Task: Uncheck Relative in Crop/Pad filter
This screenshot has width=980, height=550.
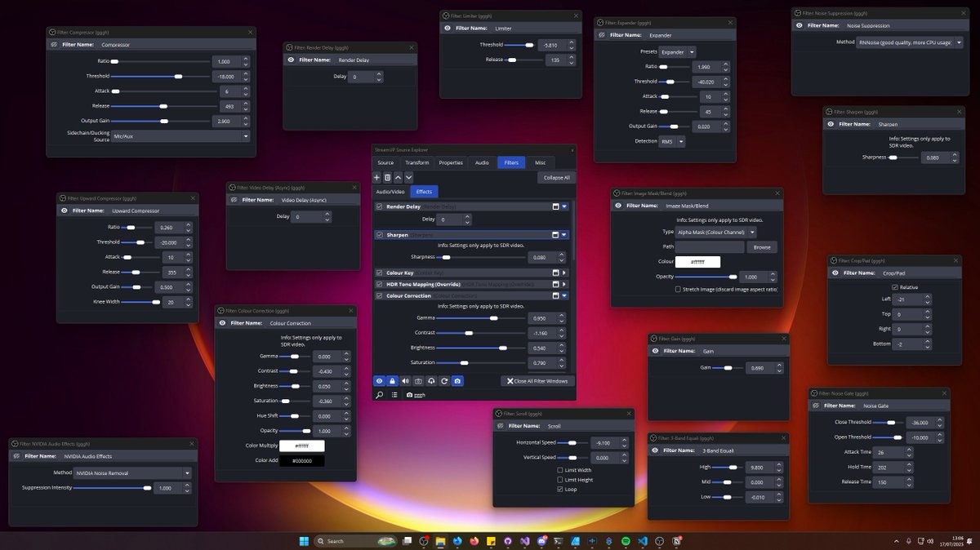Action: pyautogui.click(x=895, y=287)
